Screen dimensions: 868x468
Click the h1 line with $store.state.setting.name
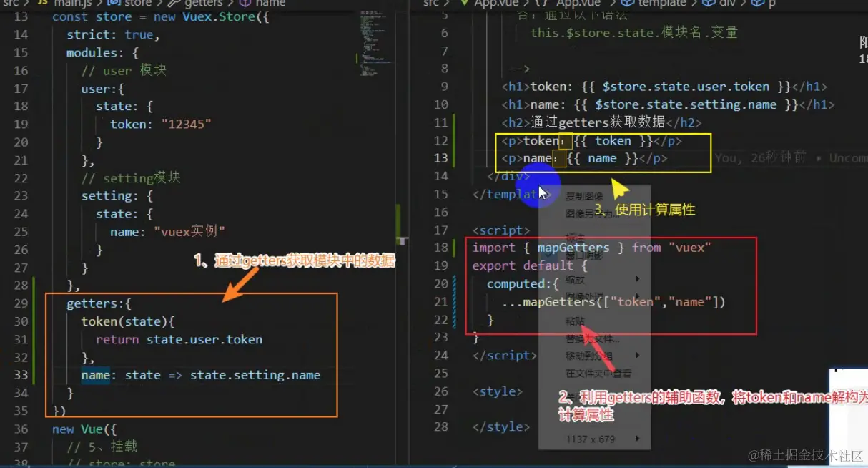(x=668, y=104)
